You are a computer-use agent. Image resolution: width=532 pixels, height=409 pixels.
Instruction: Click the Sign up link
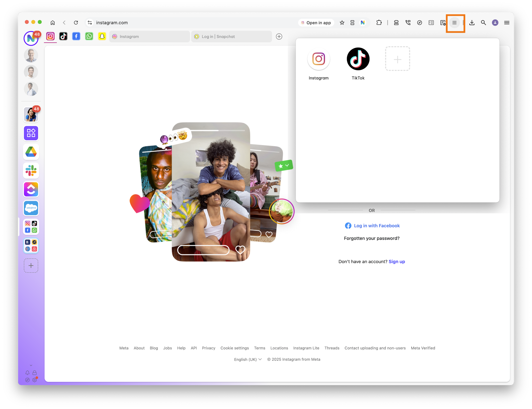[x=397, y=261]
